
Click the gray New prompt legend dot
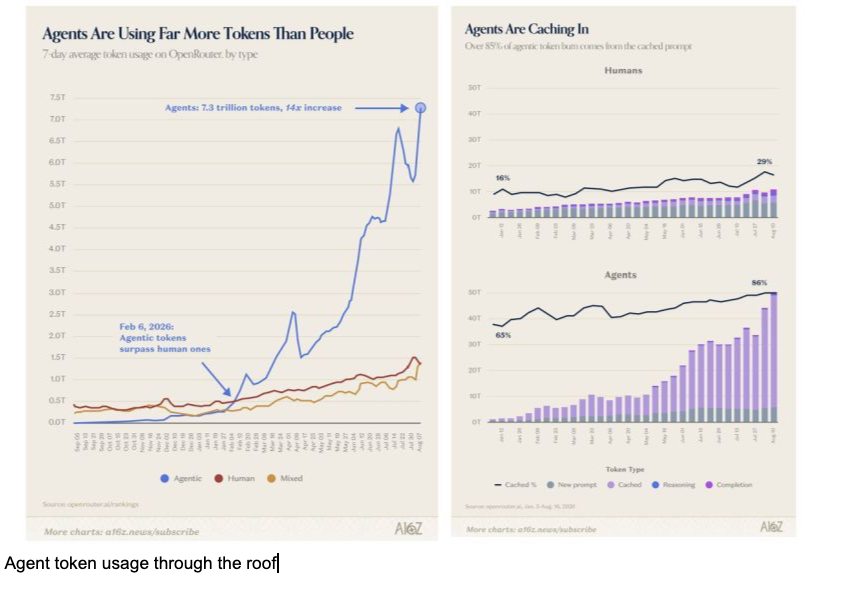pos(550,485)
